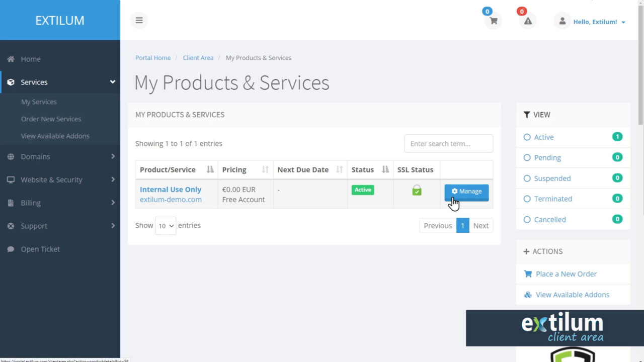Click the Manage button for Internal Use Only
Viewport: 644px width, 362px height.
click(466, 192)
